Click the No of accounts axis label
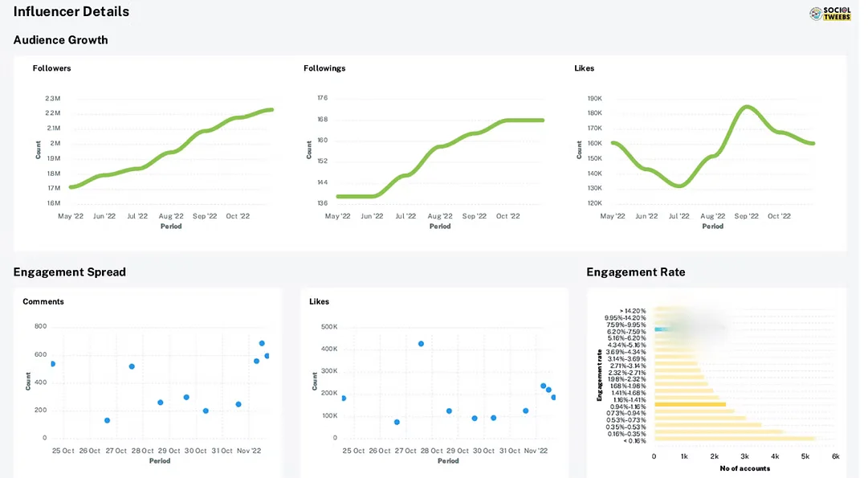This screenshot has height=478, width=868. pyautogui.click(x=744, y=468)
